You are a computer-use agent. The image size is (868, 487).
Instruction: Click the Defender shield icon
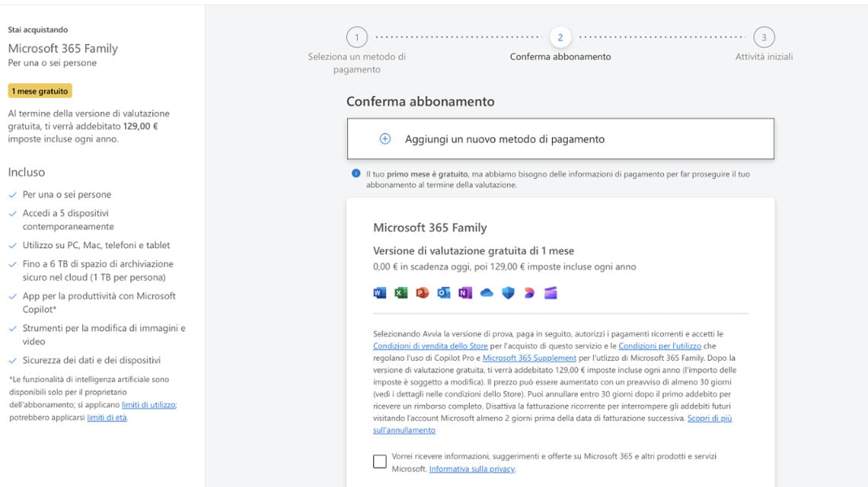(508, 293)
